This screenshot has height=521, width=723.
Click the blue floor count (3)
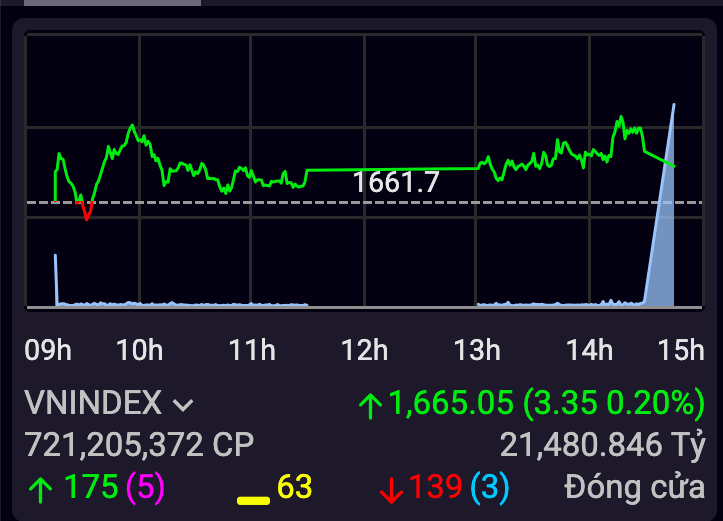[x=489, y=488]
